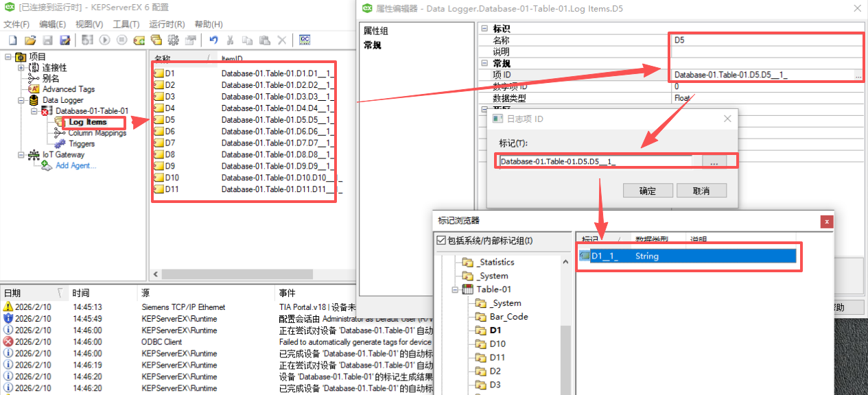Expand the 连接性 tree node

21,68
